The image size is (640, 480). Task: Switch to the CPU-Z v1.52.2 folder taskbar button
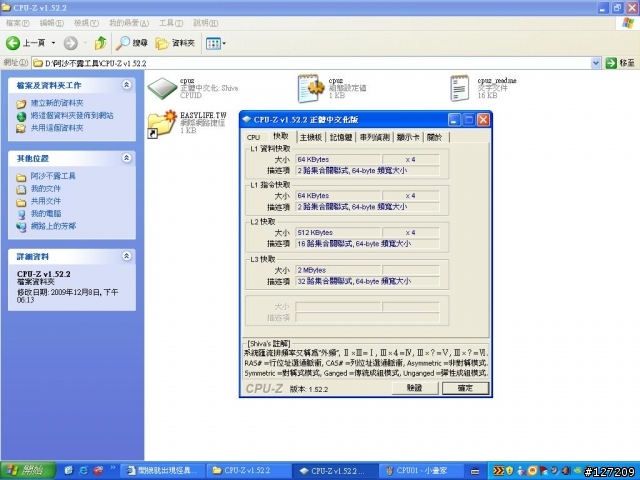coord(248,471)
